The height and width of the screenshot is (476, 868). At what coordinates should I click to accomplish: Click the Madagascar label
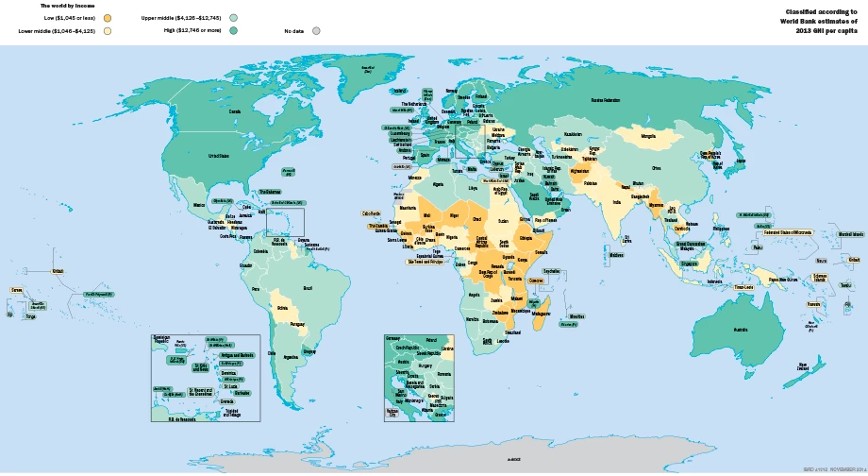(541, 314)
